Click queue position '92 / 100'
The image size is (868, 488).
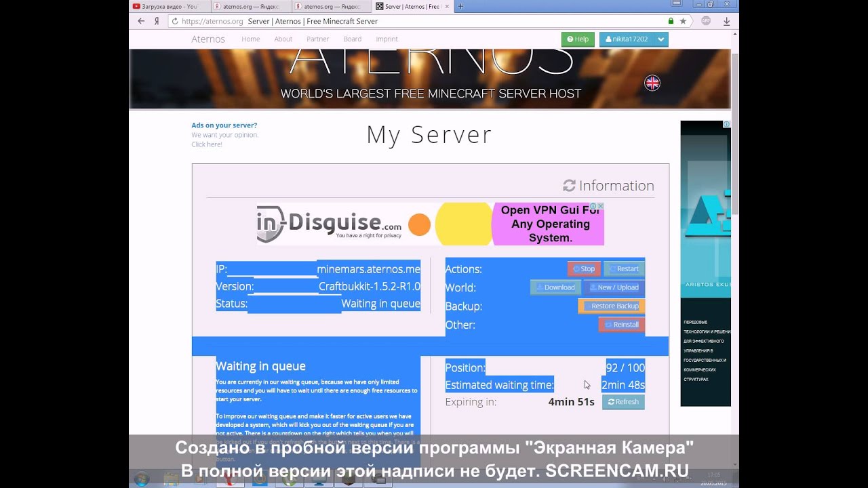[x=625, y=368]
